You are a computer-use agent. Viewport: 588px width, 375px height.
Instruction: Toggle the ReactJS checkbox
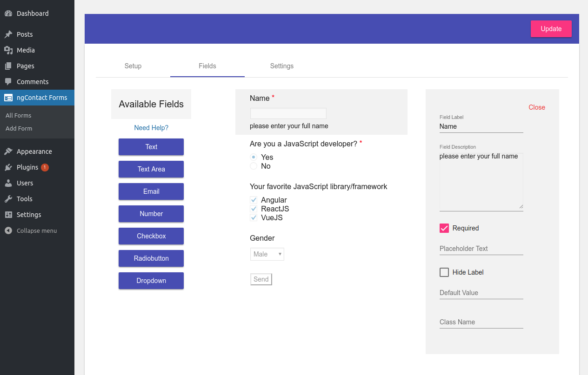click(254, 209)
